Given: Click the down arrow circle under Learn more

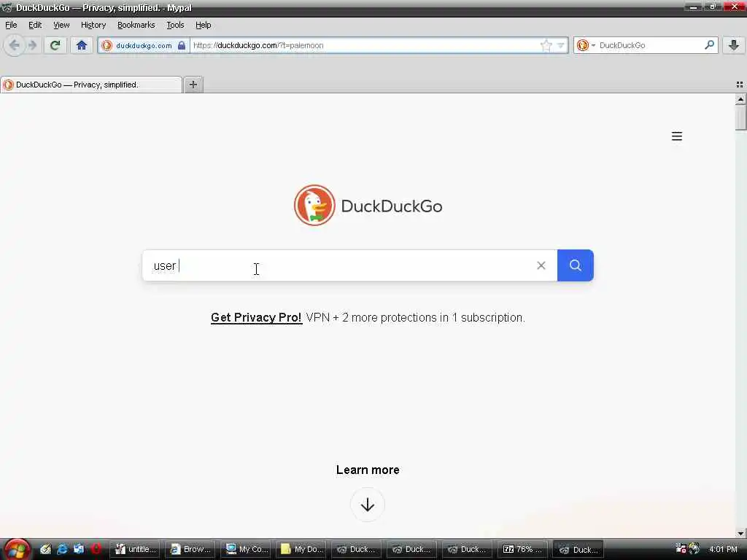Looking at the screenshot, I should tap(368, 505).
